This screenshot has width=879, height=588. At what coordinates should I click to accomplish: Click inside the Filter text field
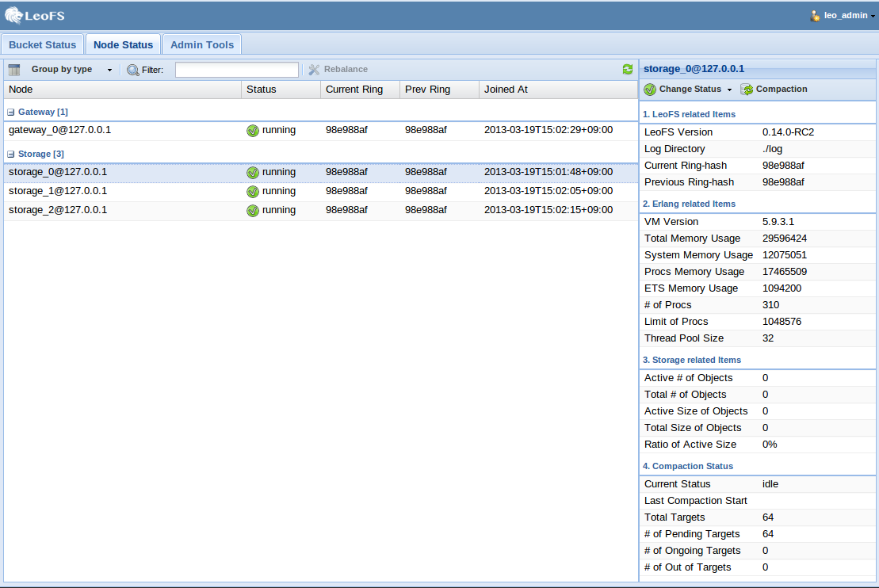tap(236, 70)
